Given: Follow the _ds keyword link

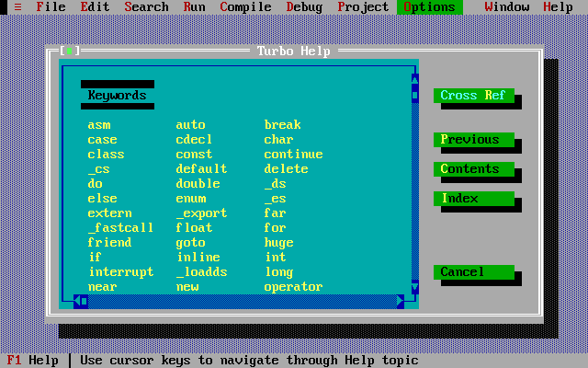Looking at the screenshot, I should click(276, 184).
